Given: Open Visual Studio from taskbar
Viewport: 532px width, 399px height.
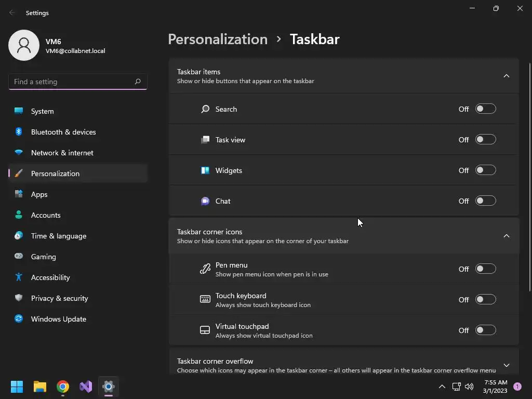Looking at the screenshot, I should click(86, 387).
